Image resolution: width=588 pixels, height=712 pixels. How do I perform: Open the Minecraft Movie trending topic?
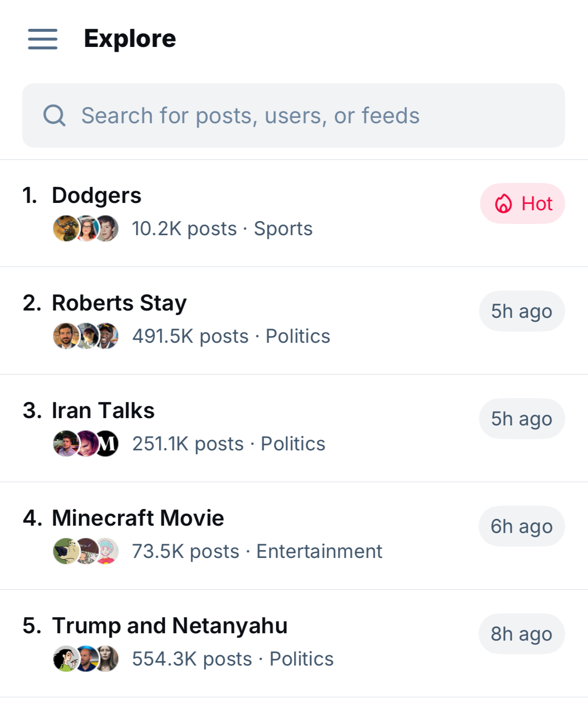click(x=138, y=518)
